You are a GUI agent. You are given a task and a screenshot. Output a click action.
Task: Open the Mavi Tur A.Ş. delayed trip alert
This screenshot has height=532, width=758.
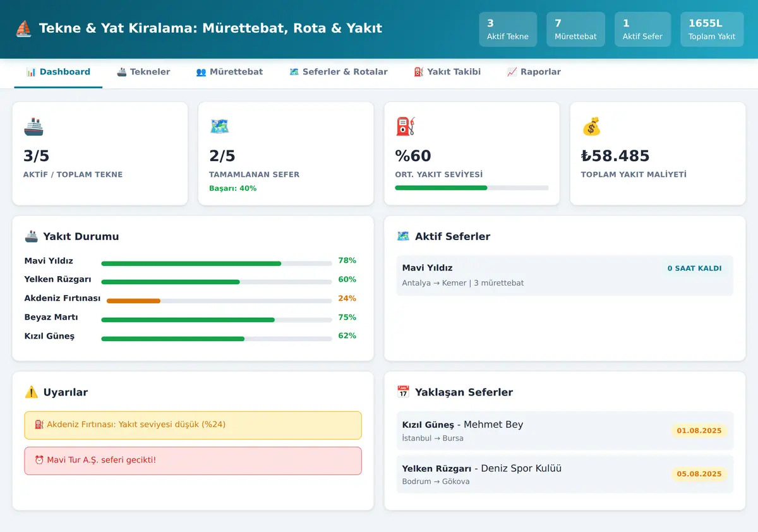point(193,461)
